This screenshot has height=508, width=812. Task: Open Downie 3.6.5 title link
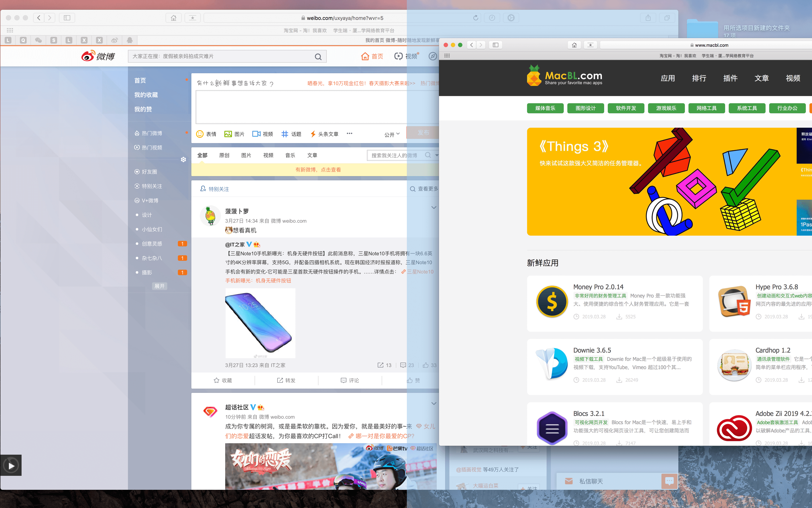pos(592,350)
